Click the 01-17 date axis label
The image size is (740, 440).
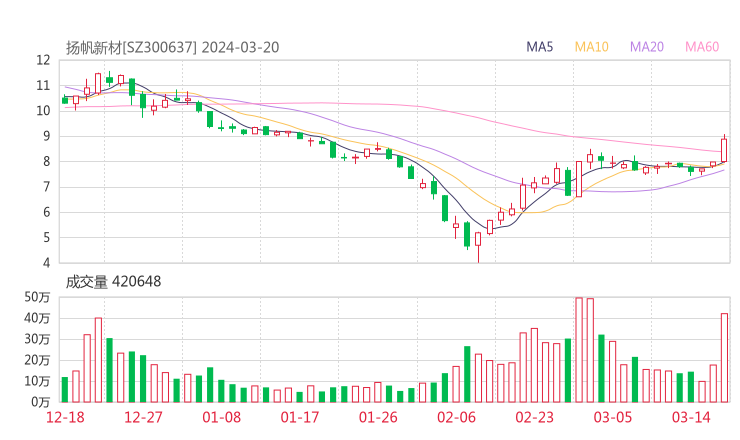300,417
